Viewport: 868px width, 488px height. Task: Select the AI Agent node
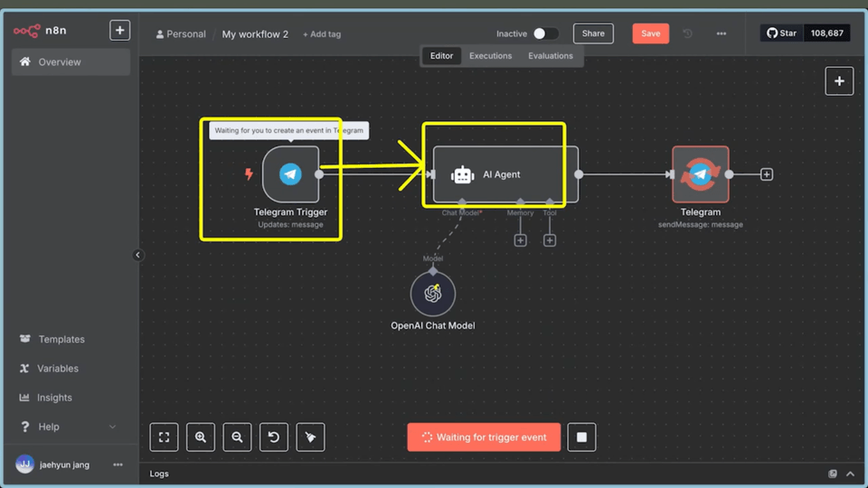505,174
